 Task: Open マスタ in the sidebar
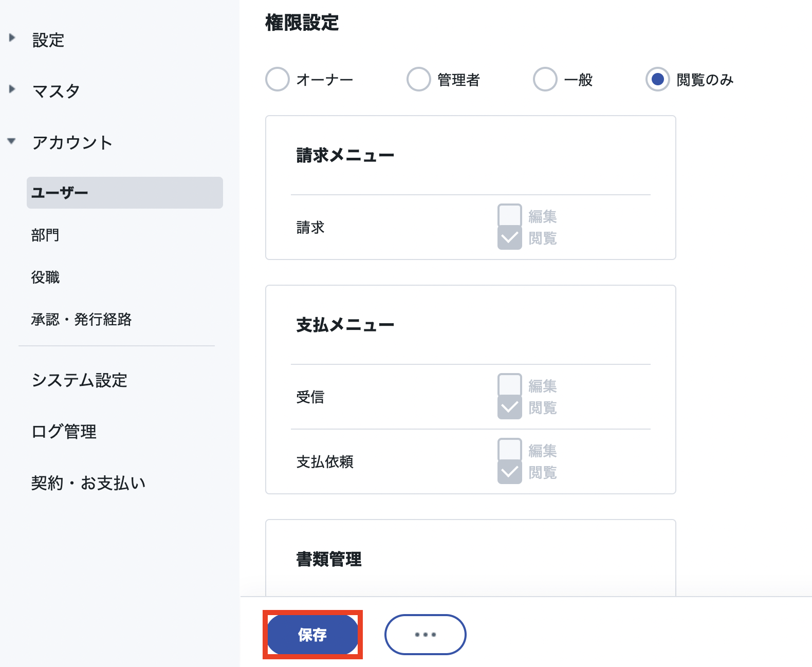[x=56, y=91]
